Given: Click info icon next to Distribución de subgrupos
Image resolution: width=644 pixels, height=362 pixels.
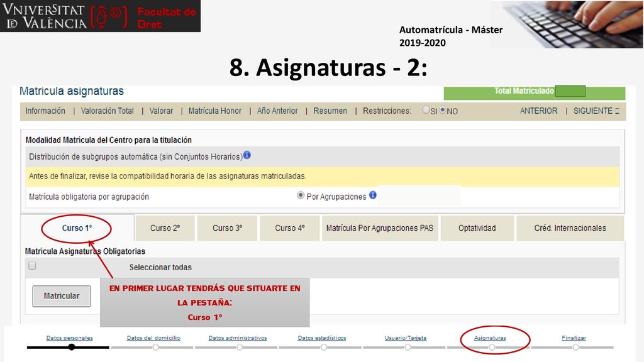Looking at the screenshot, I should coord(247,155).
